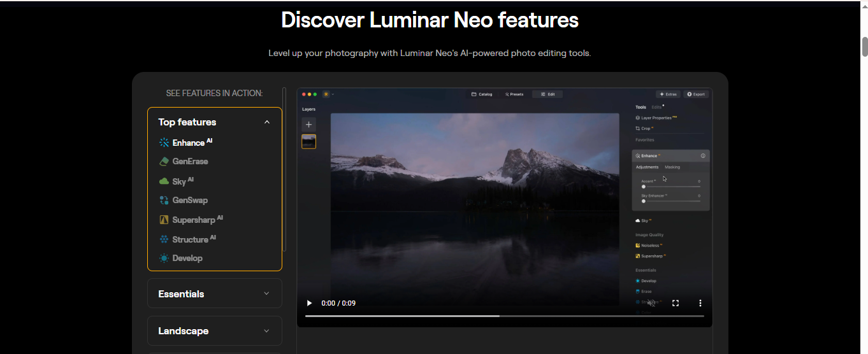Click the 'Layers' label in the video preview
This screenshot has height=354, width=868.
point(308,110)
